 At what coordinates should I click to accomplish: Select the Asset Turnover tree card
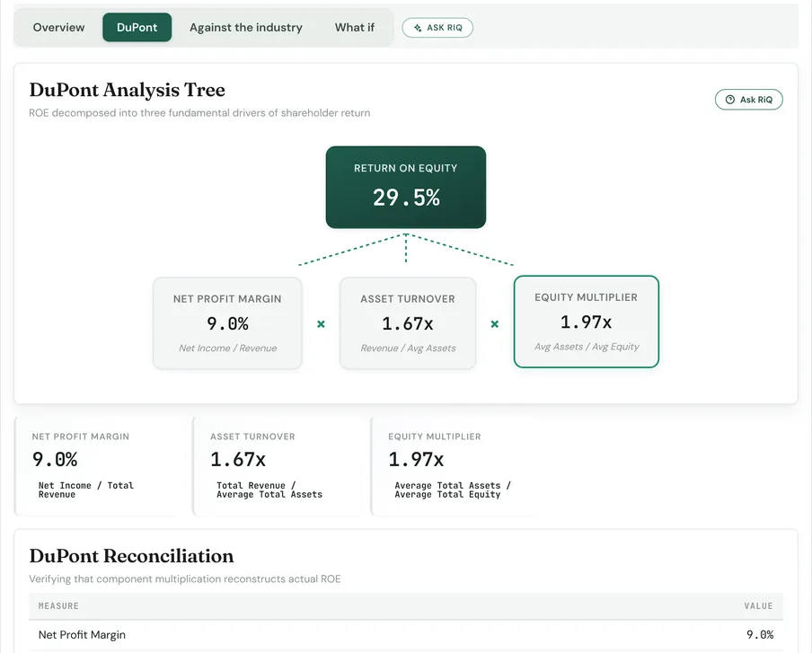point(408,323)
